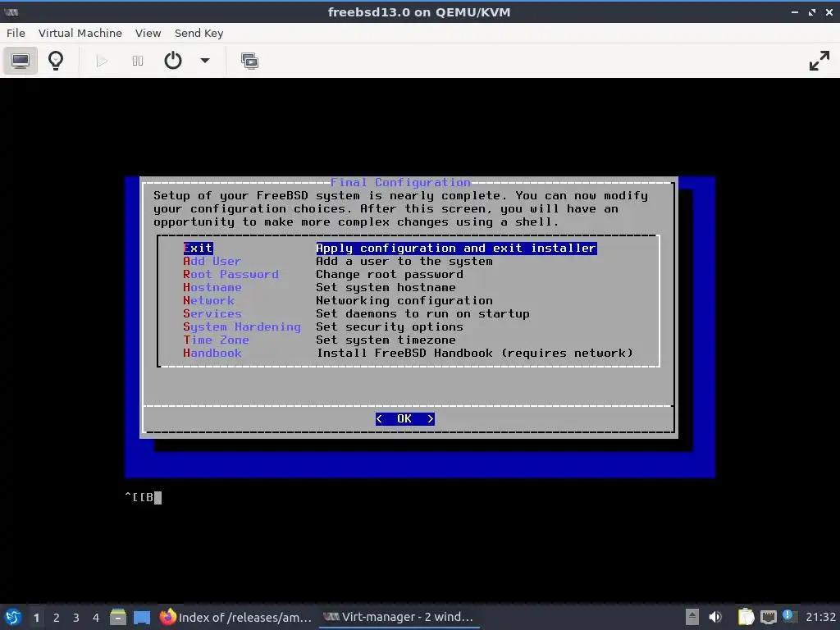Switch to Virt-manager taskbar entry
The image size is (840, 630).
click(x=399, y=617)
